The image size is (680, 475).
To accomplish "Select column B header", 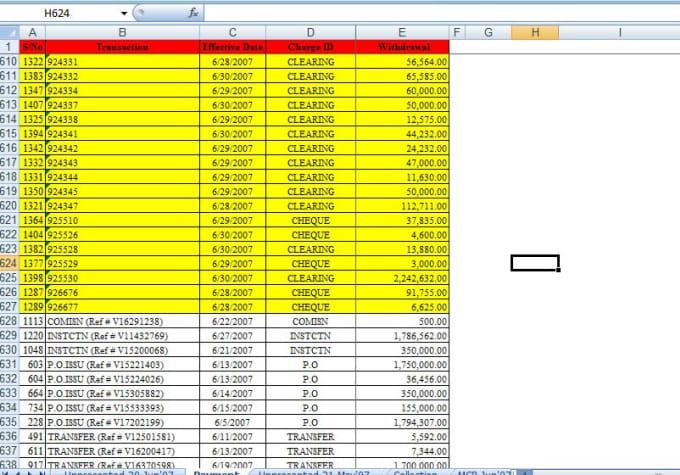I will click(122, 33).
